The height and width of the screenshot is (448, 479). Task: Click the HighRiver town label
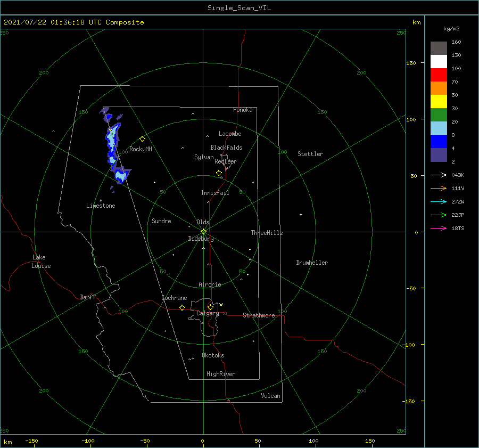click(x=221, y=374)
